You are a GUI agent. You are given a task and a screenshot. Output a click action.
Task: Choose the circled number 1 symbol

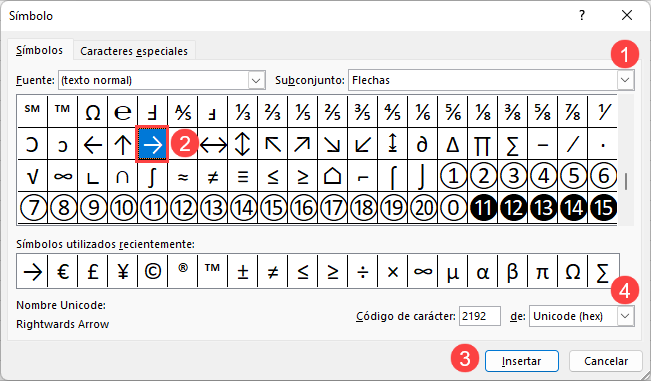[x=453, y=176]
